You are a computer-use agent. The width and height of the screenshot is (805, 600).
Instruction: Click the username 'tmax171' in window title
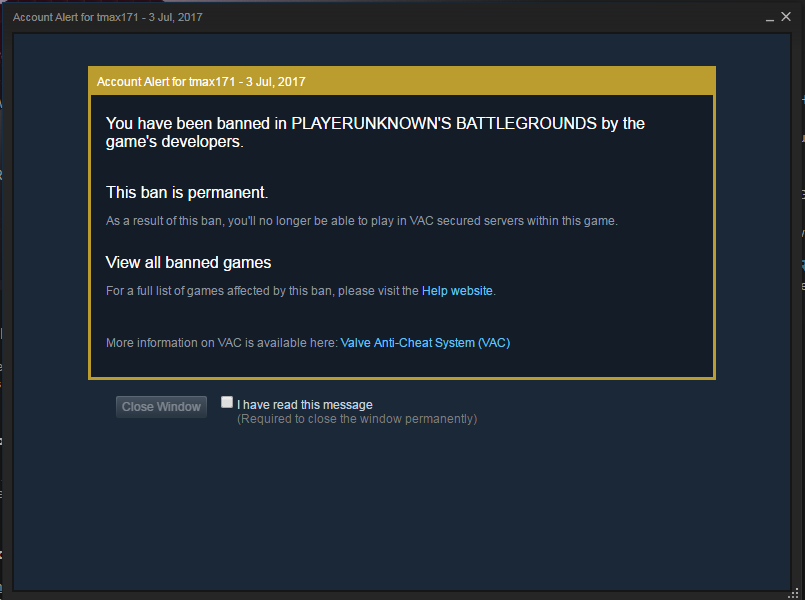118,17
